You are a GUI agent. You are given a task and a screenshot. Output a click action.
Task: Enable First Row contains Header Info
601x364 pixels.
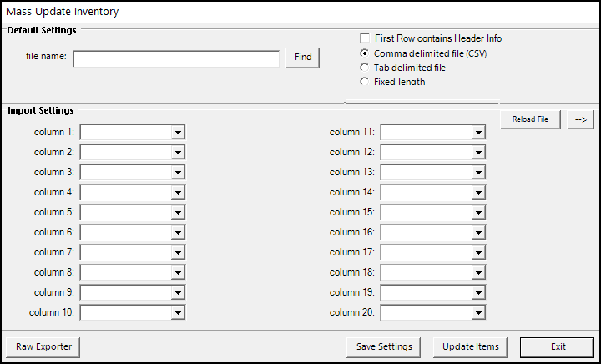point(365,38)
